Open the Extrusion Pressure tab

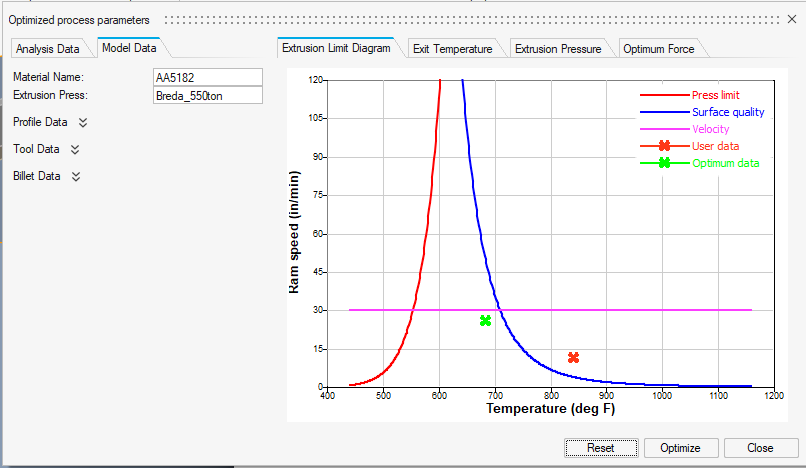tap(558, 49)
